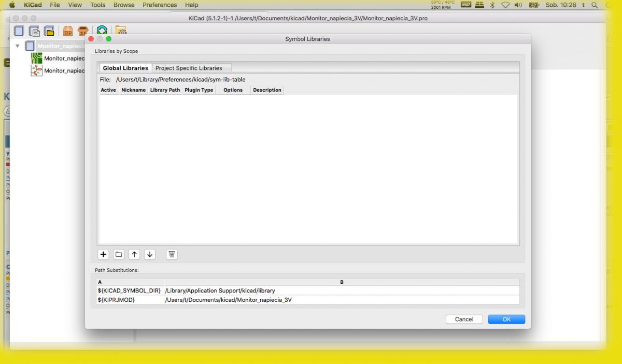This screenshot has height=364, width=622.
Task: Click the Description column header
Action: click(267, 90)
